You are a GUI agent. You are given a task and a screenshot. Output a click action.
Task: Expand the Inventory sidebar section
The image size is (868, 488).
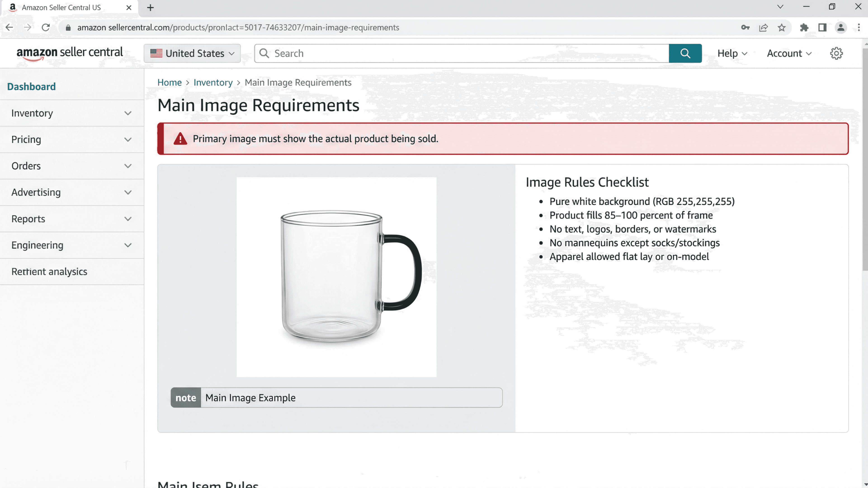71,113
